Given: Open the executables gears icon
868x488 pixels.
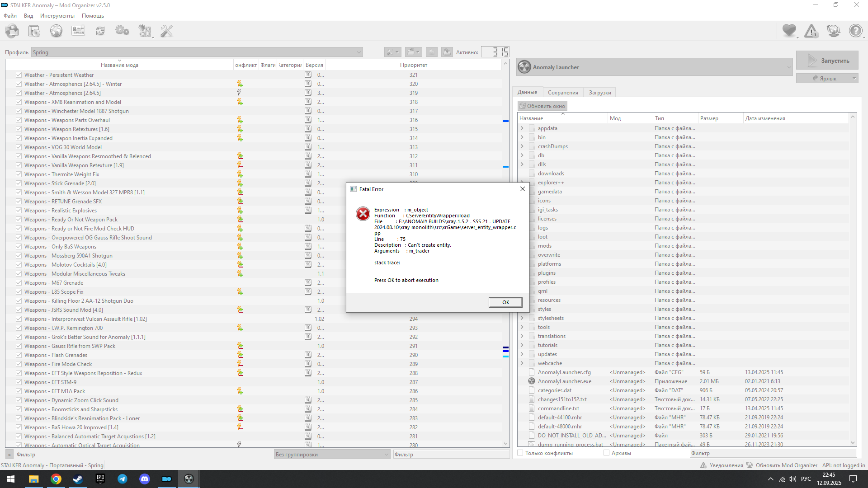Looking at the screenshot, I should coord(122,31).
